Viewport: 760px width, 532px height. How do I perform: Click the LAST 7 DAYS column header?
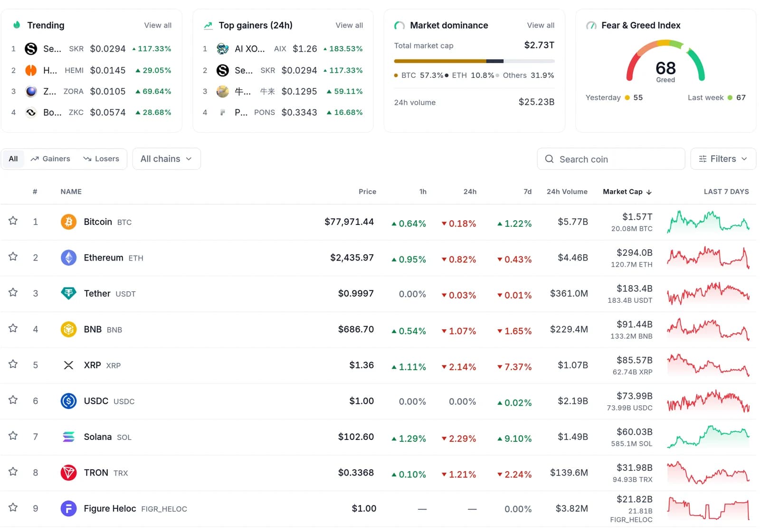(726, 192)
